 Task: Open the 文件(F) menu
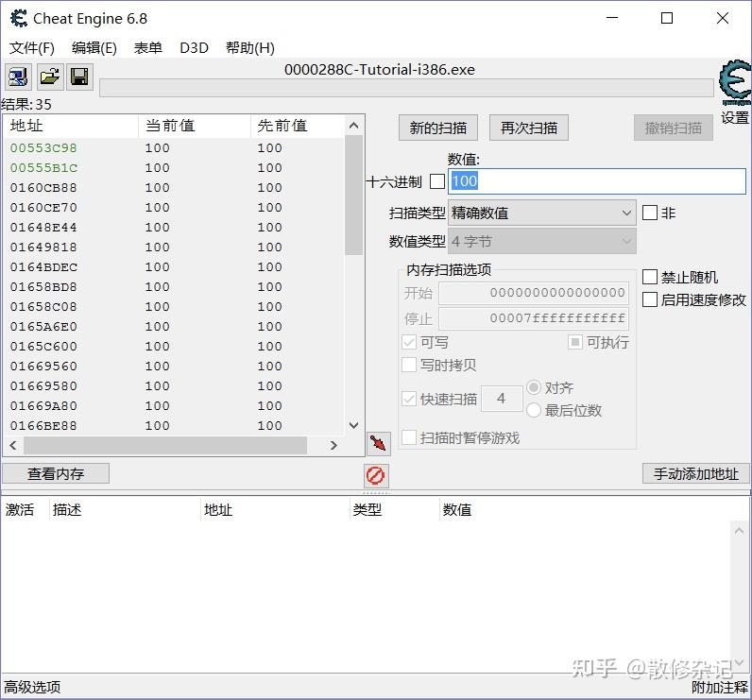click(32, 48)
